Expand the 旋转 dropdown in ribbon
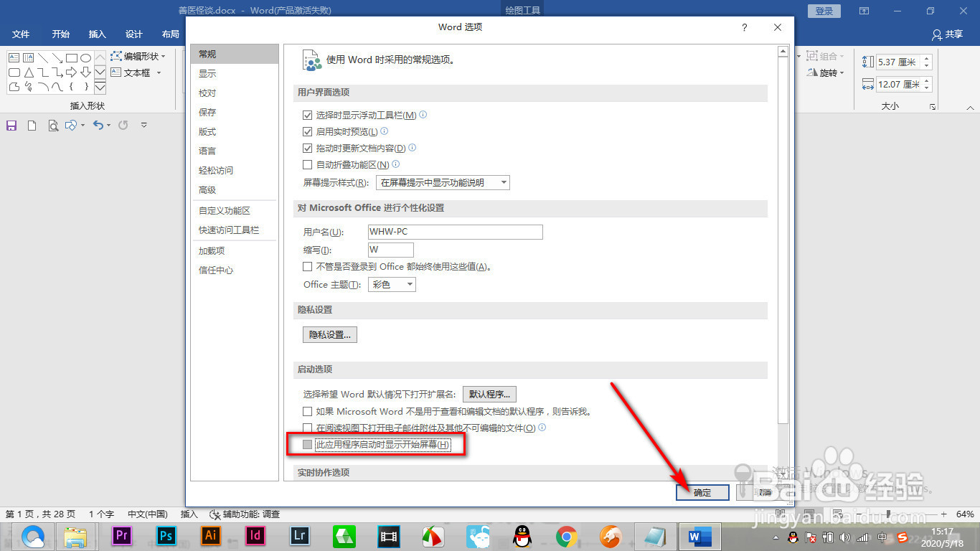Screen dimensions: 980x551 [x=841, y=72]
